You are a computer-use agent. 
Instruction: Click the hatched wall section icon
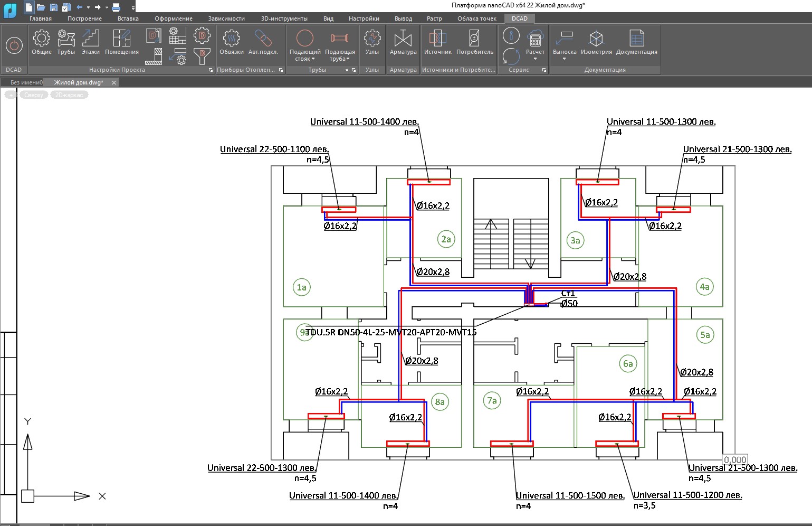point(154,56)
